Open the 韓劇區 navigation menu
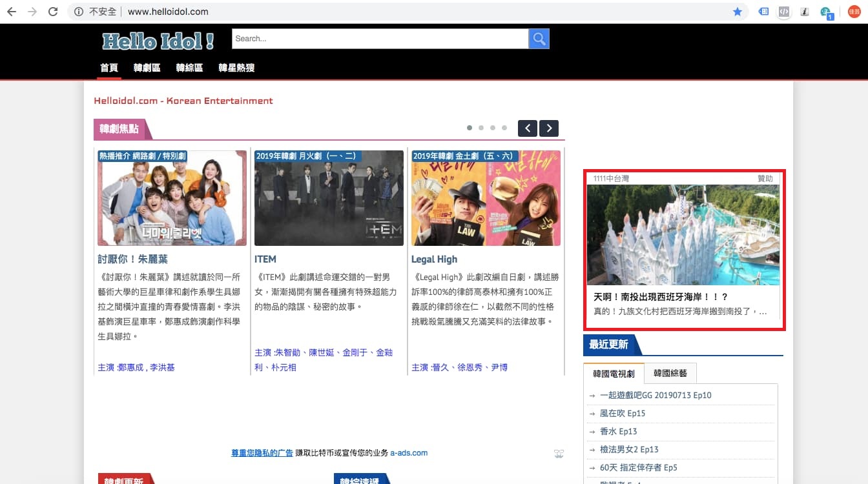The height and width of the screenshot is (484, 868). coord(147,68)
